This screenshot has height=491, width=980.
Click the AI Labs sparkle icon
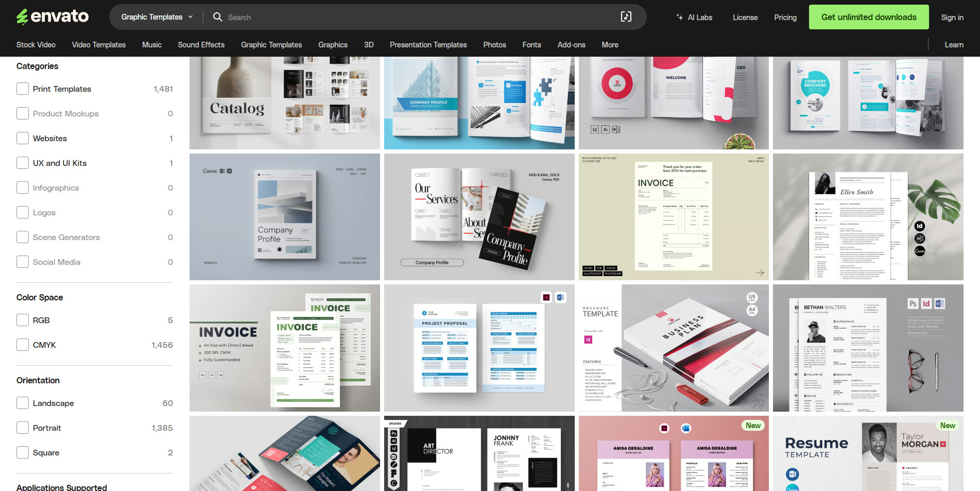click(x=680, y=17)
